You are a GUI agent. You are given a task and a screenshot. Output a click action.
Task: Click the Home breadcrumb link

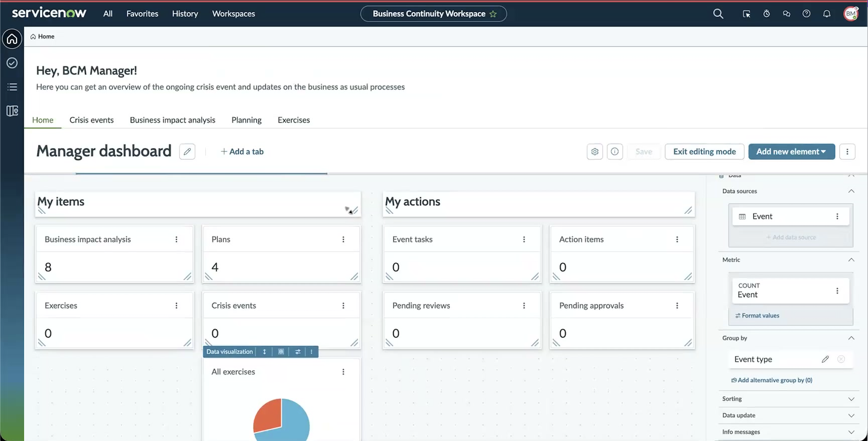point(43,36)
